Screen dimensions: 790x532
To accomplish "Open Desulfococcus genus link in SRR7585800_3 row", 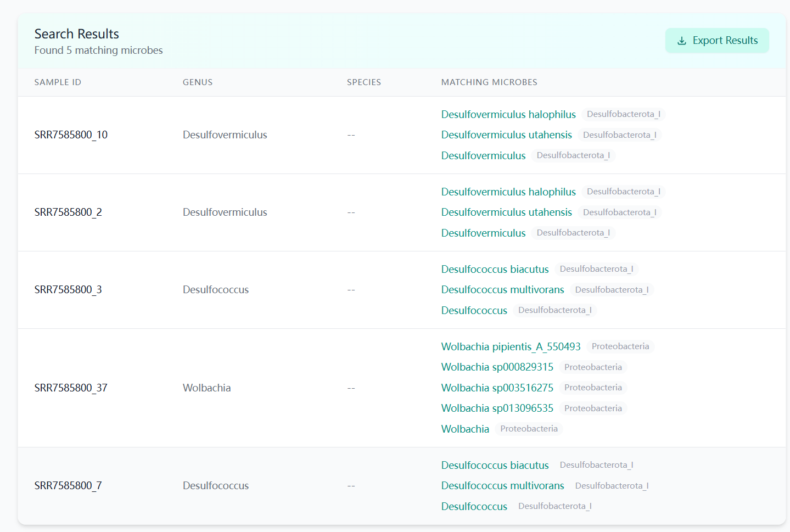I will (474, 310).
